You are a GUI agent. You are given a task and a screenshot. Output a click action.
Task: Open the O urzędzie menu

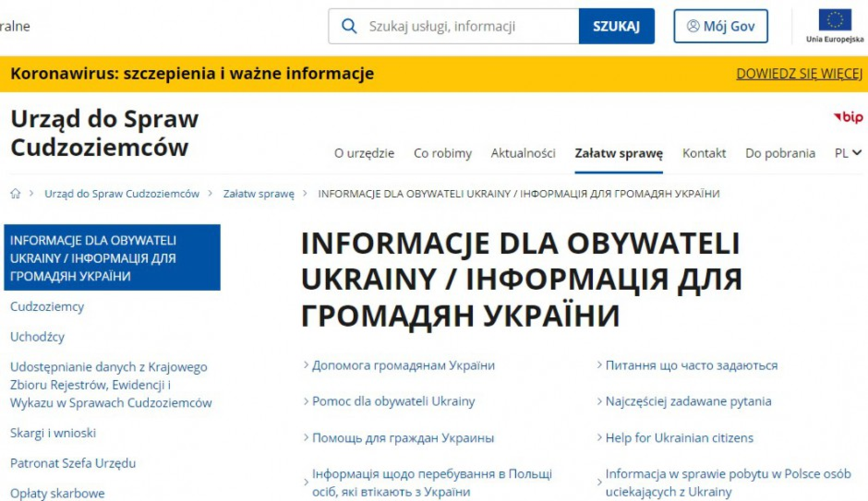[364, 153]
